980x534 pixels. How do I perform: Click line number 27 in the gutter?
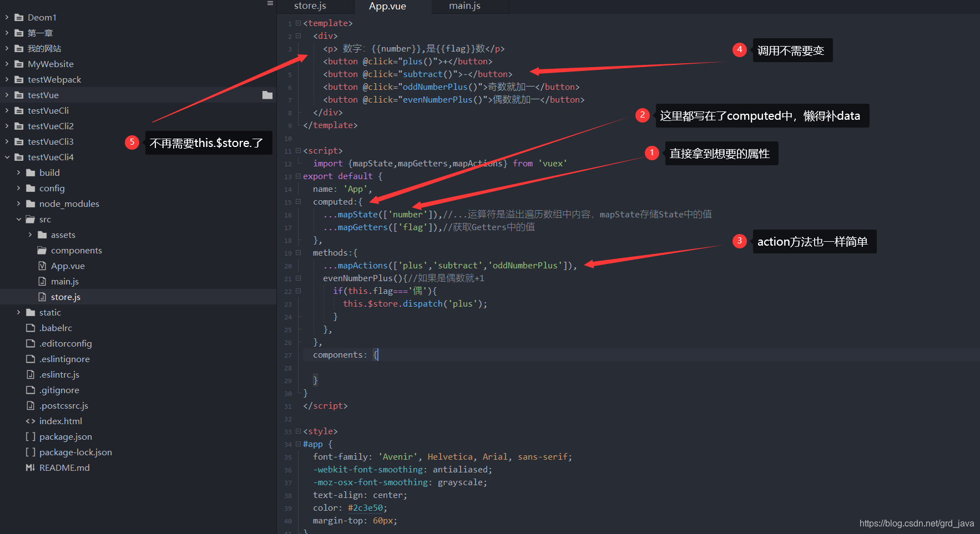click(288, 355)
